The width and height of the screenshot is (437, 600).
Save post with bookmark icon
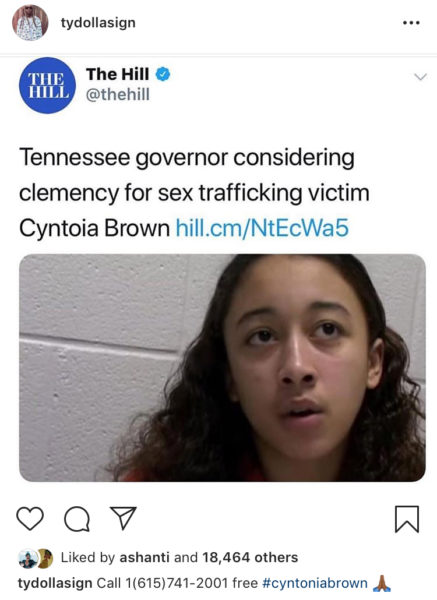[407, 519]
